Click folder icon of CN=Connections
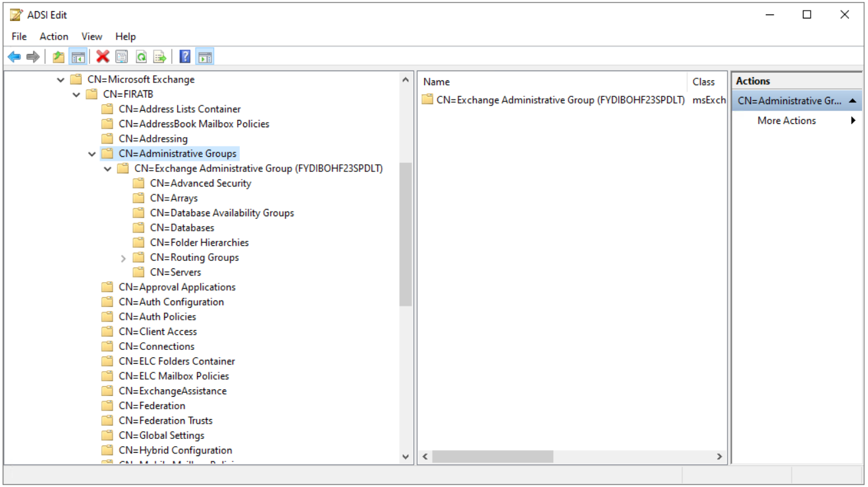Screen dimensions: 868x487 click(107, 347)
